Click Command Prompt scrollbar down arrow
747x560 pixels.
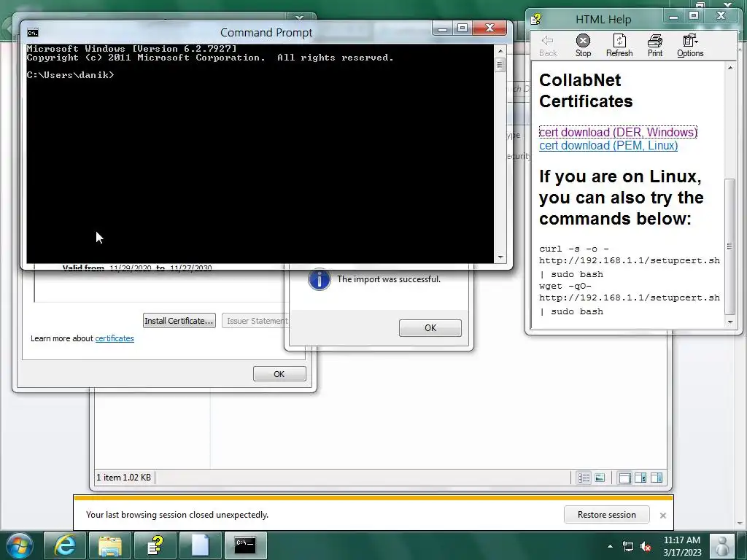click(x=500, y=257)
